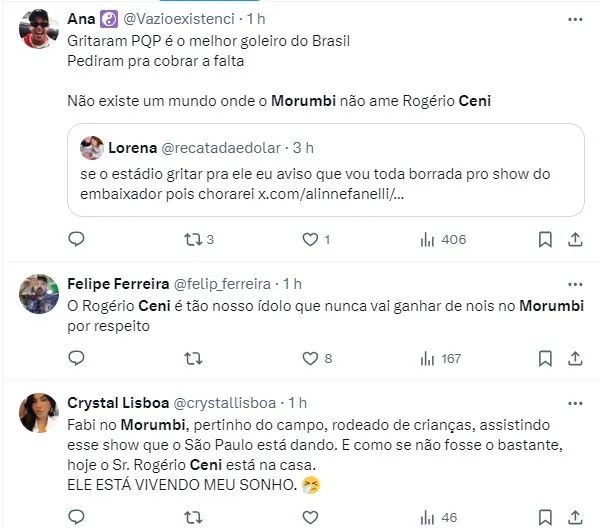Bookmark Ana's tweet
Viewport: 600px width, 528px height.
tap(545, 239)
